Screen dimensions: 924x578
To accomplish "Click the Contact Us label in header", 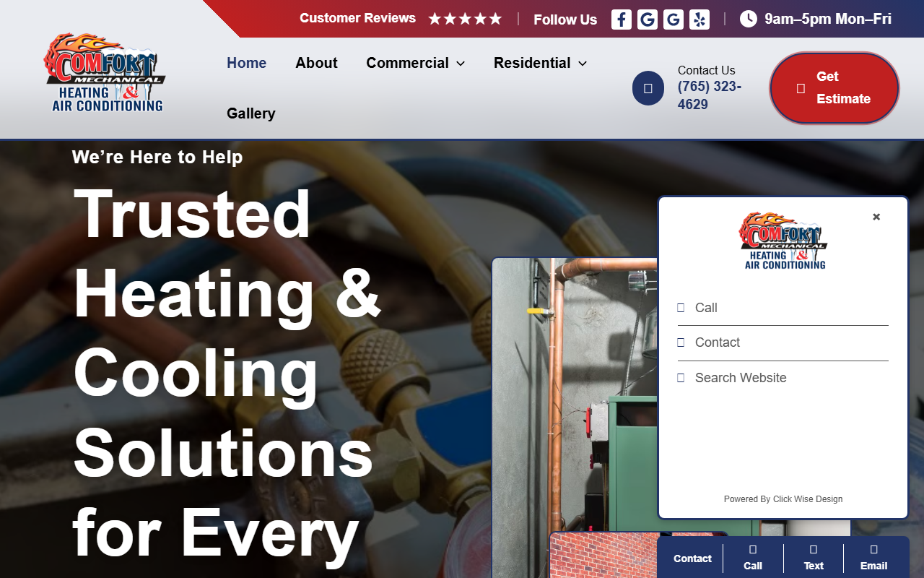I will tap(707, 70).
